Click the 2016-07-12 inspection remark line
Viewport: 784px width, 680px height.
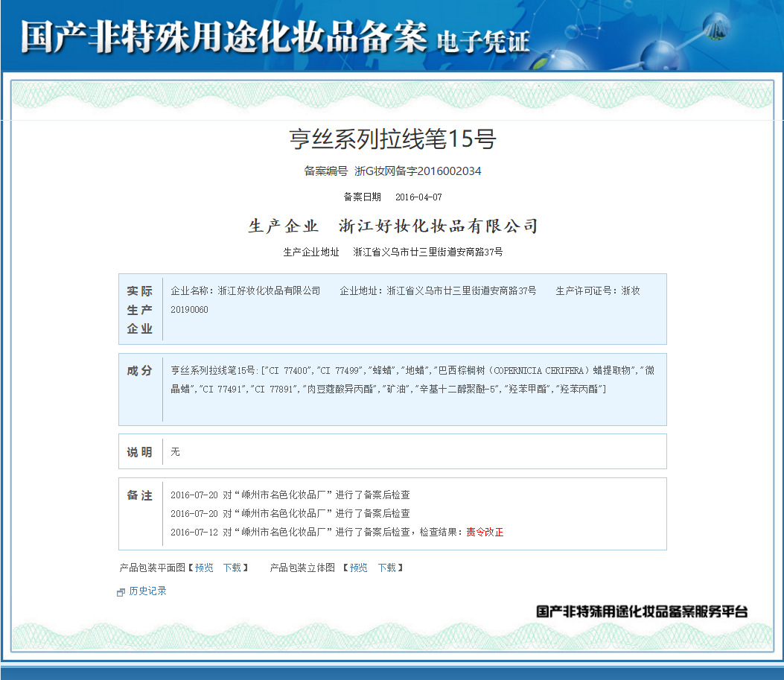[337, 532]
